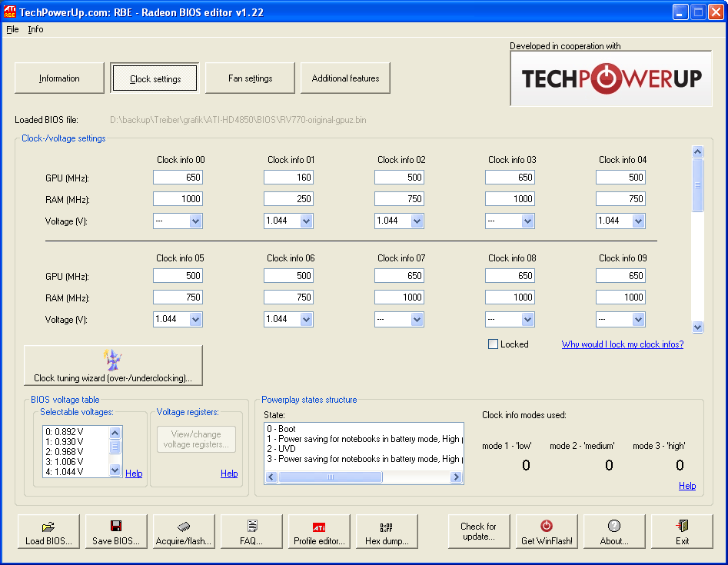Switch to the Fan settings tab
This screenshot has width=728, height=565.
coord(251,78)
